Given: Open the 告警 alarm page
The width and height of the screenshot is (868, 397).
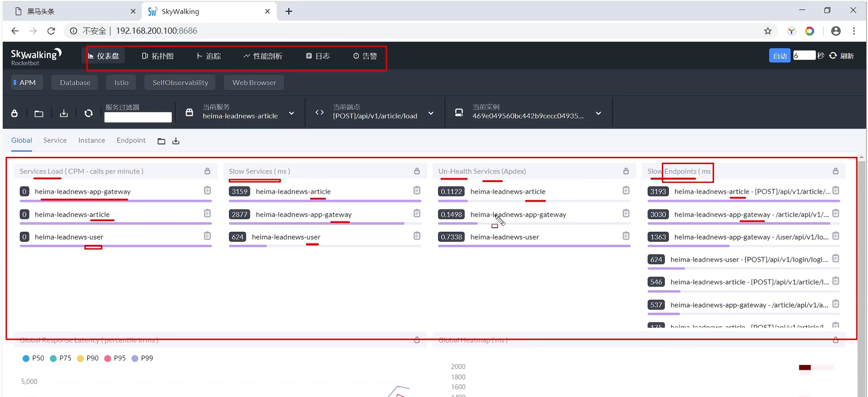Looking at the screenshot, I should [x=365, y=56].
